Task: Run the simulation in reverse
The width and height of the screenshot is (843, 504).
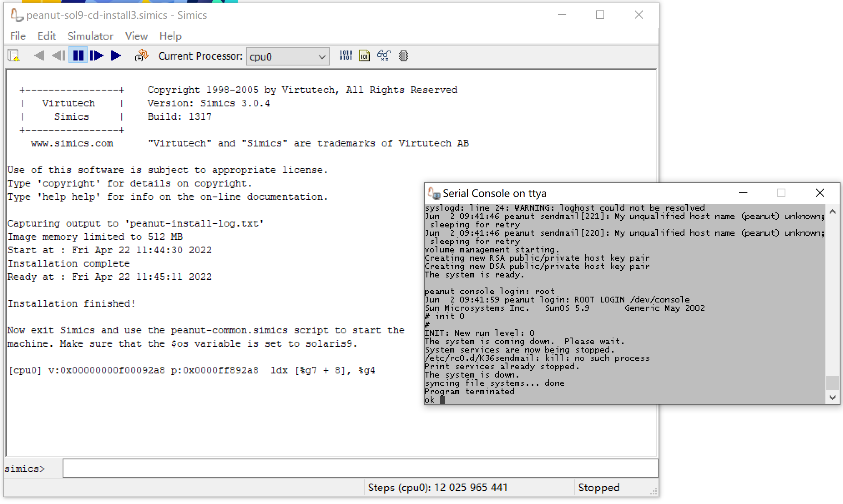Action: (x=40, y=55)
